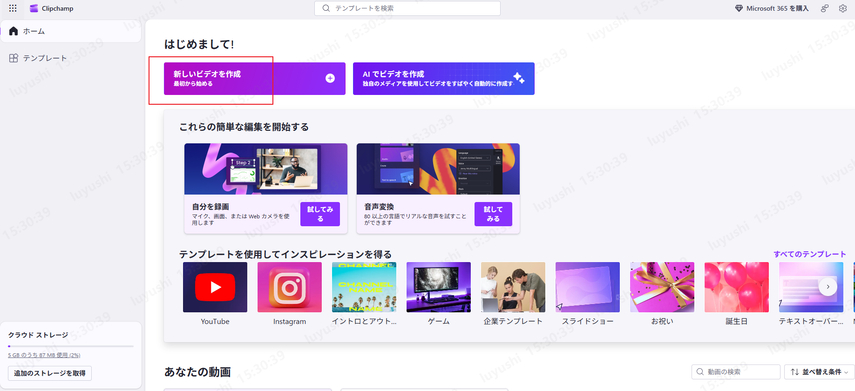The image size is (855, 391).
Task: Click the search magnifier icon in top bar
Action: 326,8
